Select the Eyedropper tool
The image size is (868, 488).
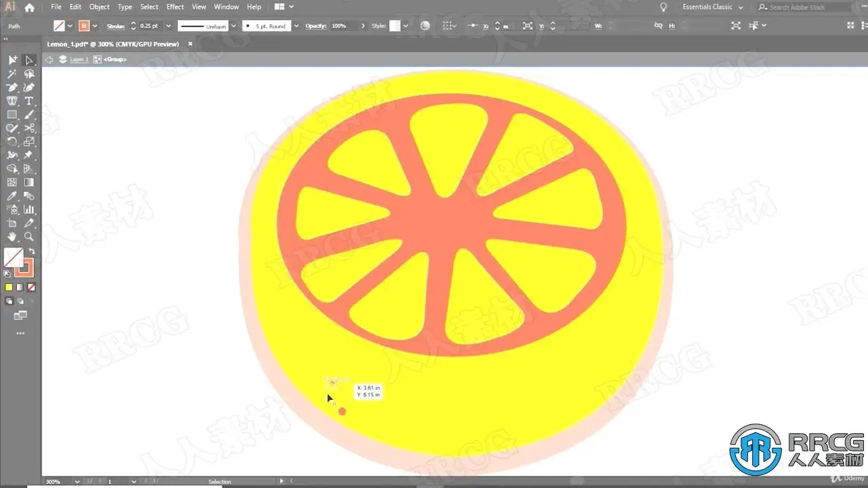pos(12,196)
